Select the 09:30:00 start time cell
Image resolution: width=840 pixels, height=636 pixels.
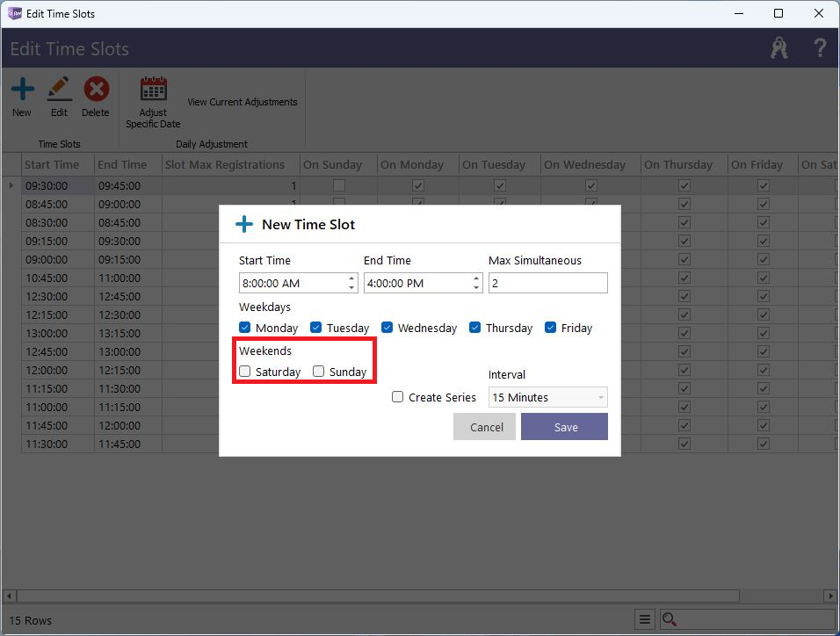pyautogui.click(x=58, y=186)
